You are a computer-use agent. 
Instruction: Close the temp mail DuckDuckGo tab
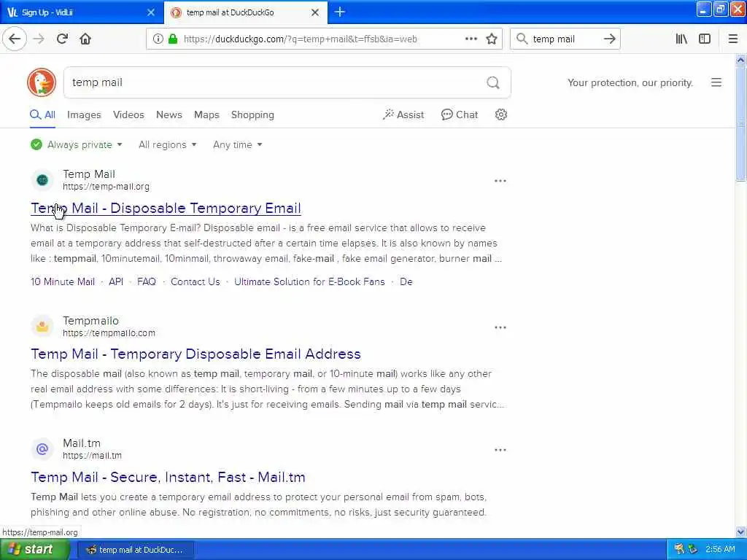[315, 12]
